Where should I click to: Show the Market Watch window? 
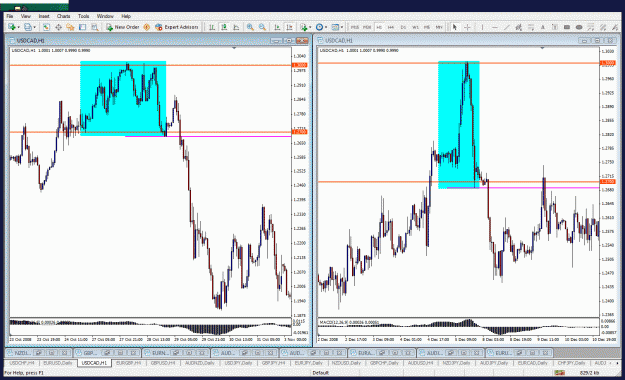[46, 27]
